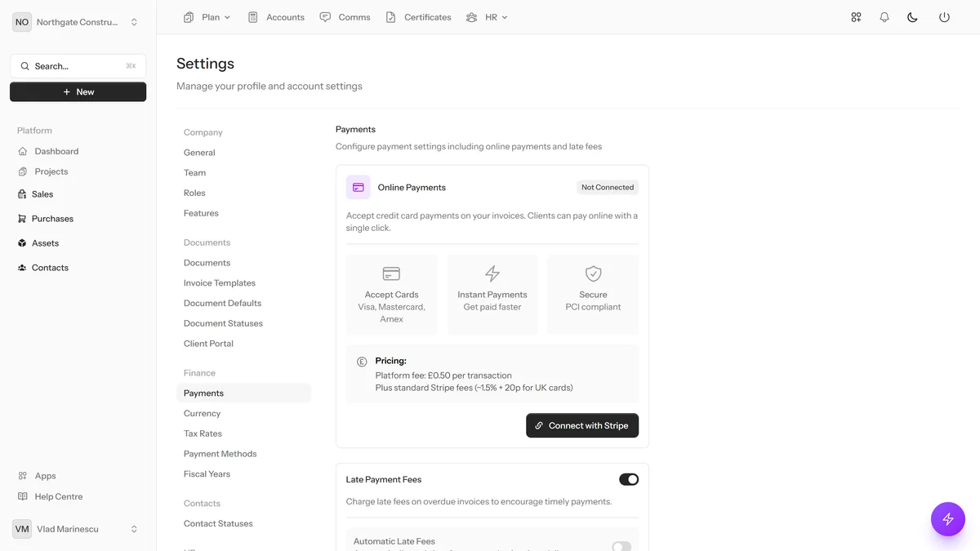Click the Plan clipboard icon
Viewport: 980px width, 551px height.
(189, 17)
